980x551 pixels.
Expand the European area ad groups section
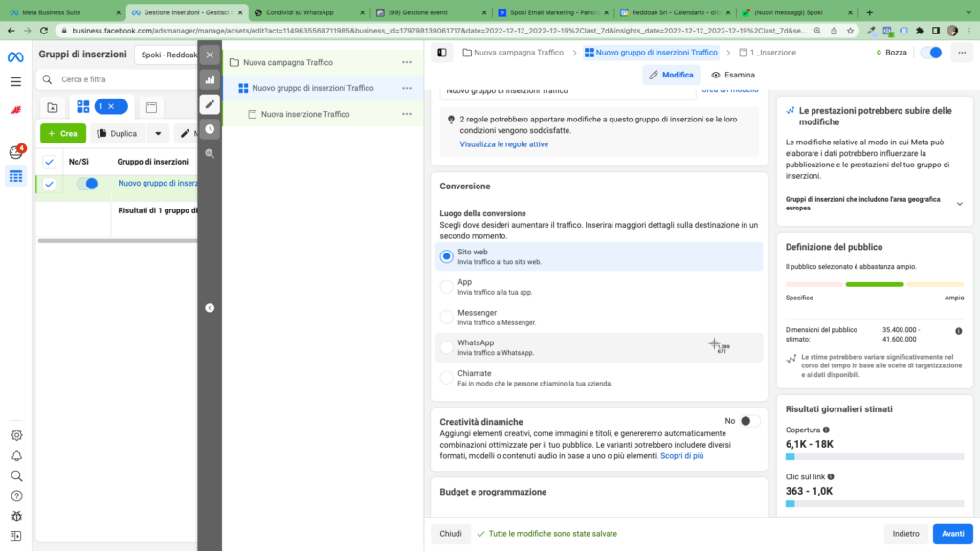959,204
